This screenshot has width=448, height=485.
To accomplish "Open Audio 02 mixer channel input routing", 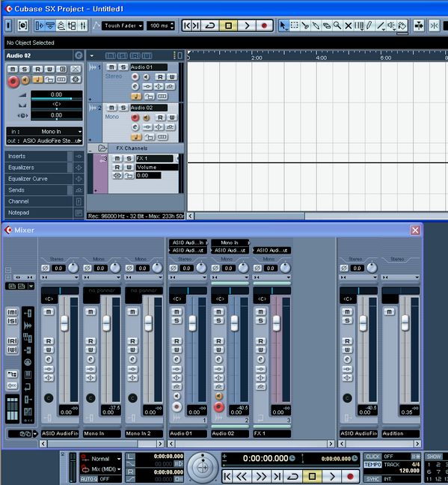I will pyautogui.click(x=230, y=242).
